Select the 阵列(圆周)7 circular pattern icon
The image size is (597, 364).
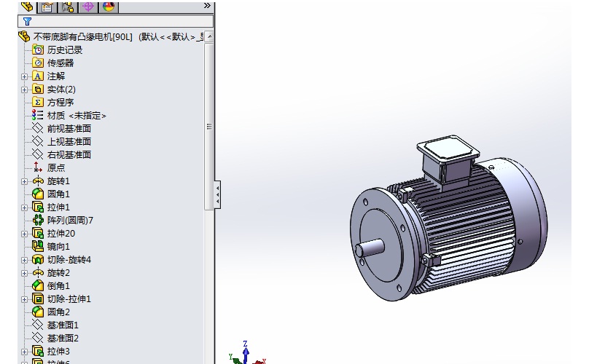[x=38, y=221]
